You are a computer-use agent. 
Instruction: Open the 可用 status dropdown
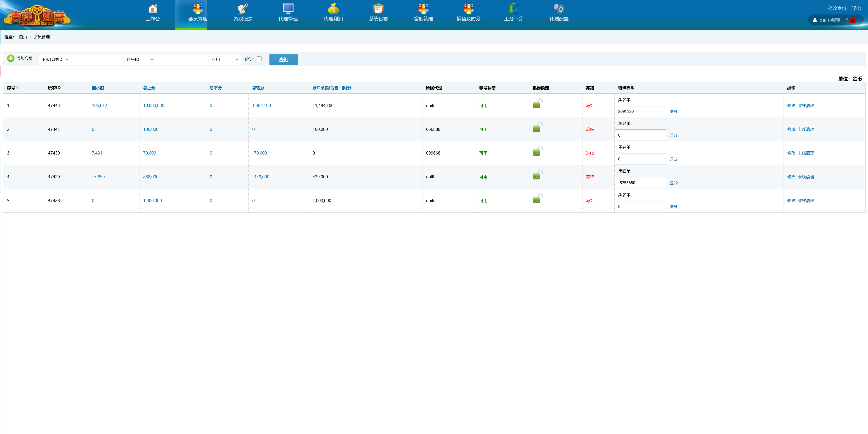tap(225, 59)
